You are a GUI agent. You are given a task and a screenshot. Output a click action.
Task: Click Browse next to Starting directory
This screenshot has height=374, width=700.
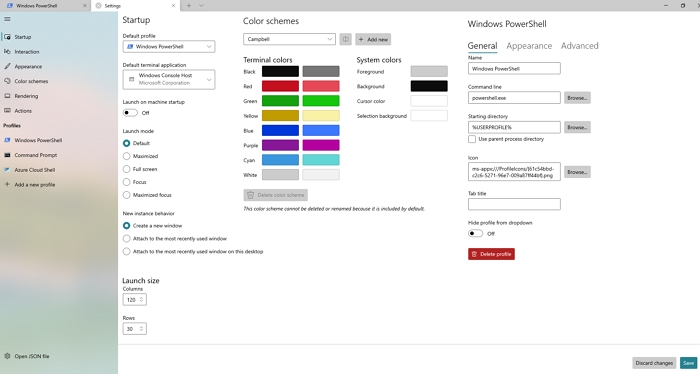point(577,127)
